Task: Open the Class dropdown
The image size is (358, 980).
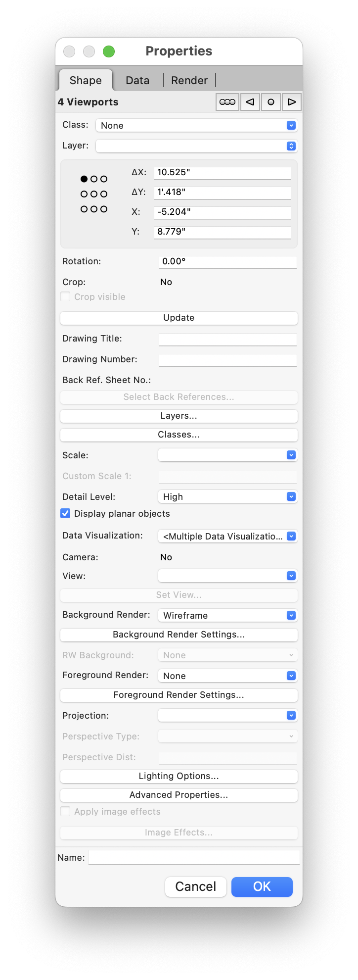Action: coord(196,125)
